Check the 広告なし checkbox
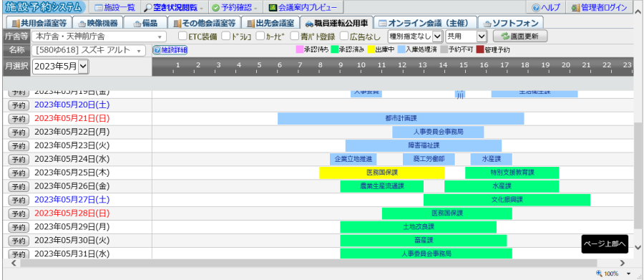Viewport: 644px width, 280px height. (x=344, y=37)
